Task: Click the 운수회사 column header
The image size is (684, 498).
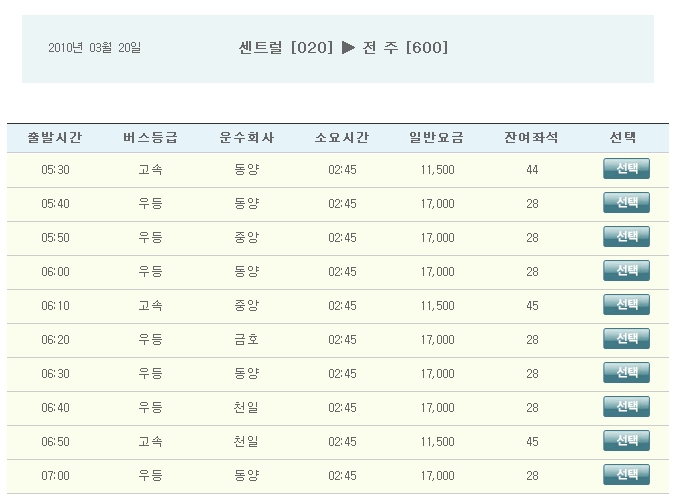Action: click(x=246, y=138)
